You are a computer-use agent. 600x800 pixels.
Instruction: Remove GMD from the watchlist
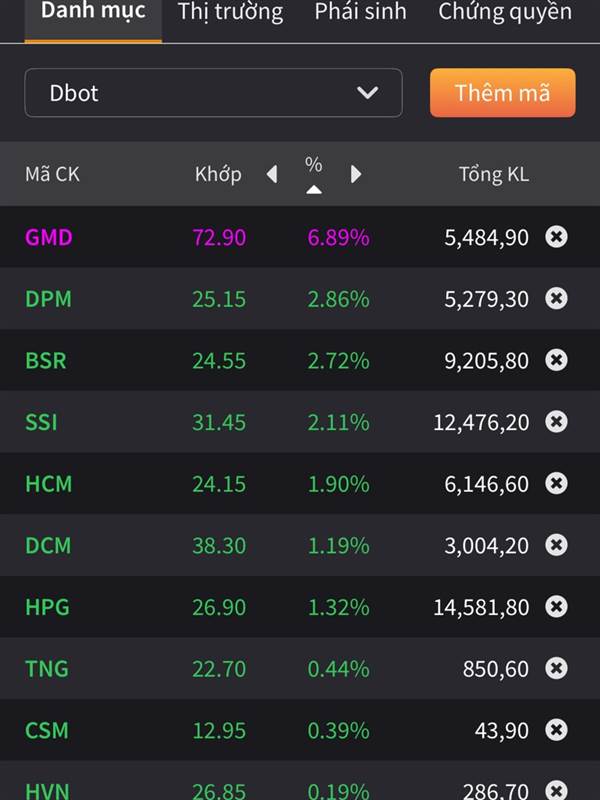pyautogui.click(x=556, y=237)
